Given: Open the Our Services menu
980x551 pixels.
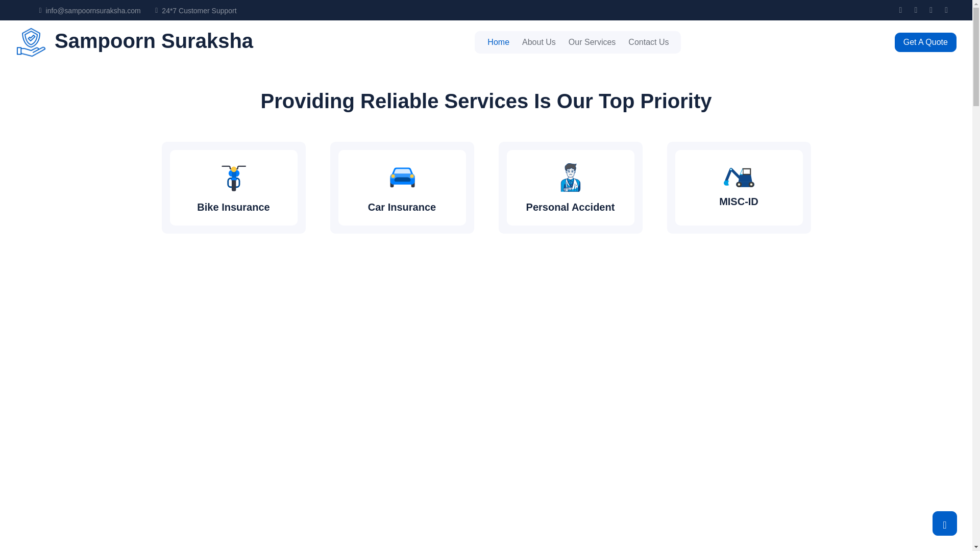Looking at the screenshot, I should [592, 42].
